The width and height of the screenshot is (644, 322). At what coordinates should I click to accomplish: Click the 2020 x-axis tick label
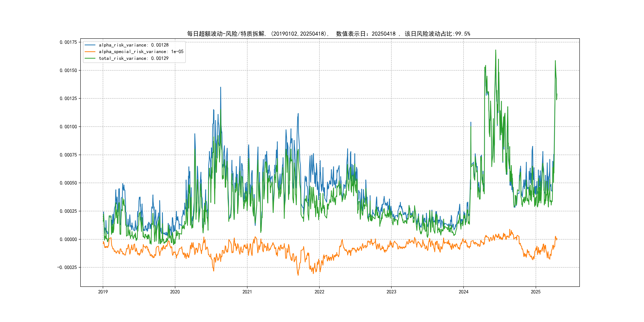(175, 292)
